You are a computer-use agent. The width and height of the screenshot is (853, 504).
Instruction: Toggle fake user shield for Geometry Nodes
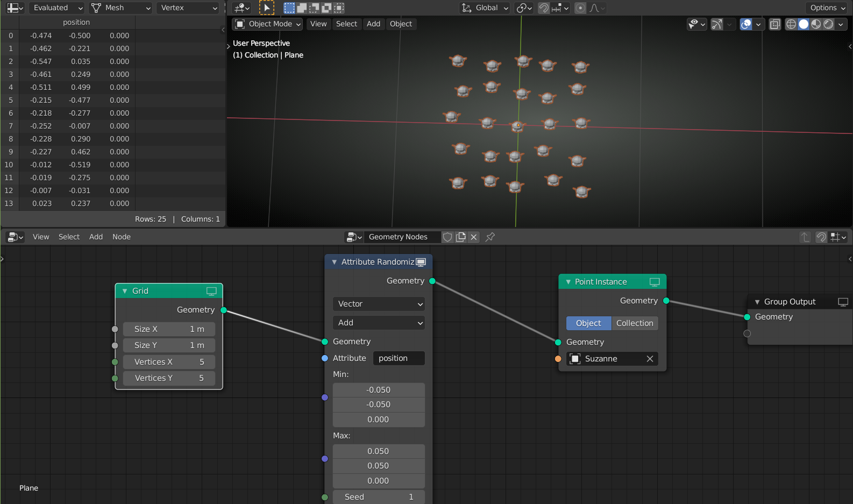[447, 237]
